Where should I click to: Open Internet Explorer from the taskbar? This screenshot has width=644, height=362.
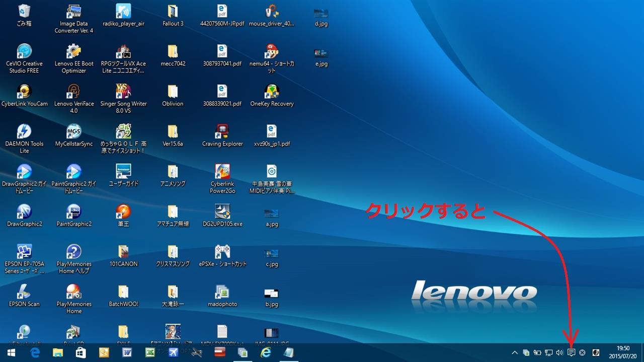265,353
